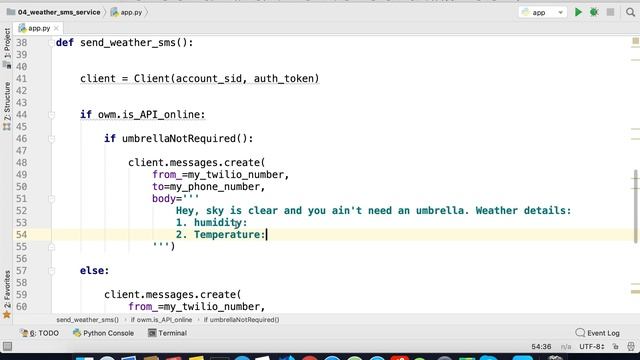Select 04_weather_sms_service breadcrumb folder
This screenshot has height=360, width=640.
[x=59, y=12]
